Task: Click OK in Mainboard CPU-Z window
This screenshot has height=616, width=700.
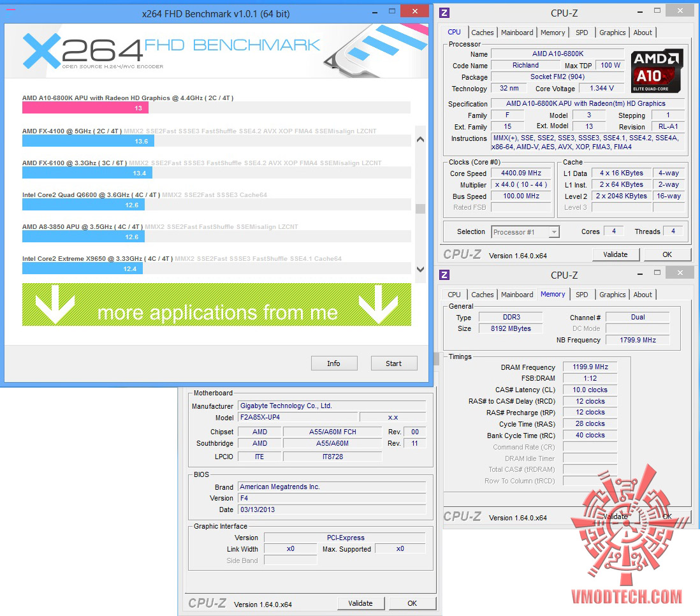Action: 412,603
